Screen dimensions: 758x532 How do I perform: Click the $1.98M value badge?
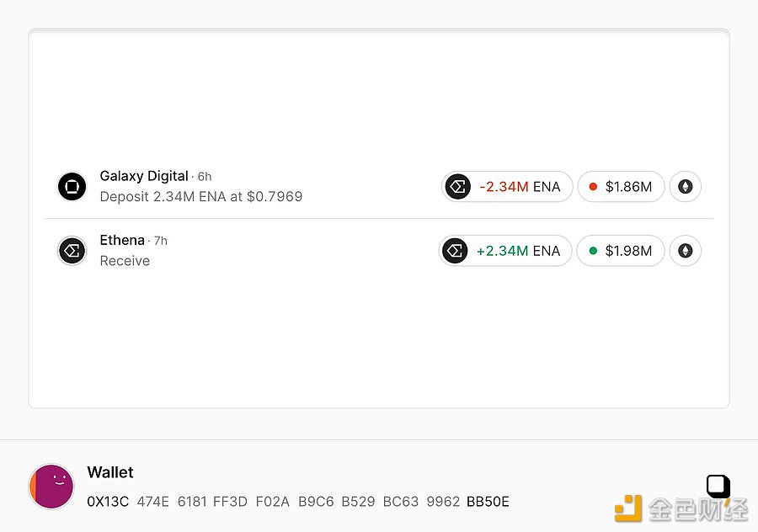pos(622,251)
